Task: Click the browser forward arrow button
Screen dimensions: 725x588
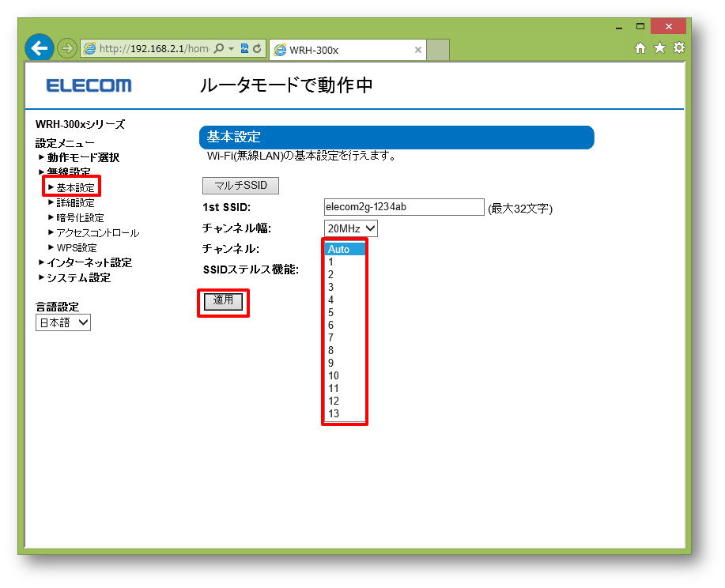Action: click(x=67, y=48)
